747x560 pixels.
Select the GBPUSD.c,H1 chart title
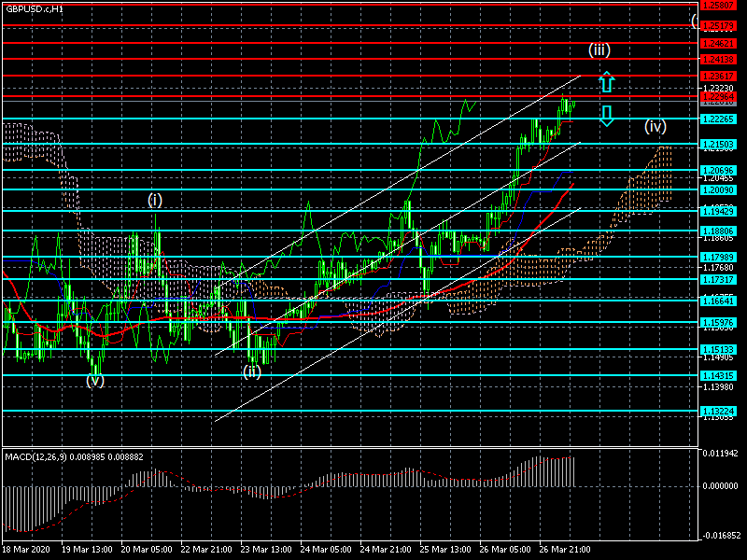point(35,8)
